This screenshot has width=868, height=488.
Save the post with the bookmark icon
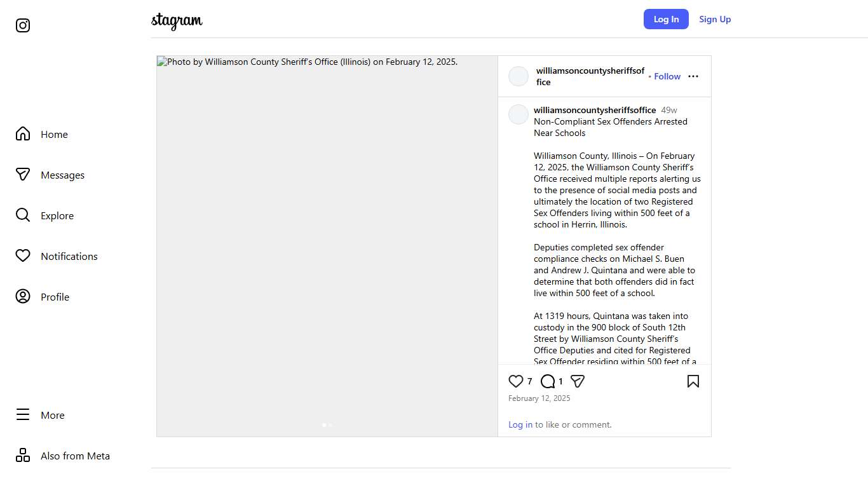coord(693,381)
